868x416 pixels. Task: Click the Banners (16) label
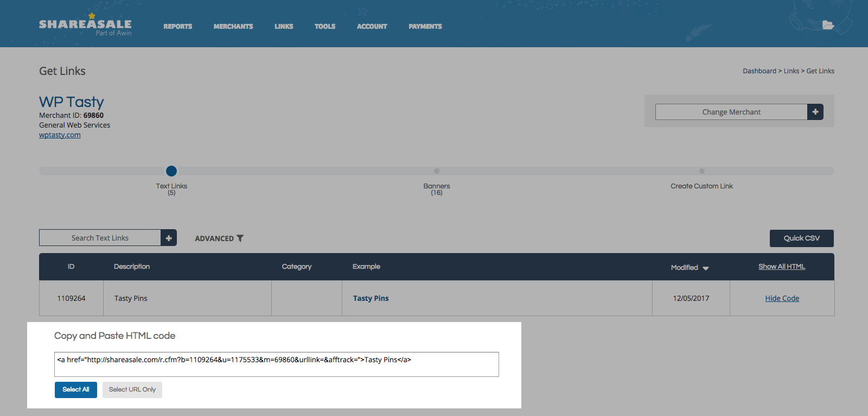[x=437, y=189]
